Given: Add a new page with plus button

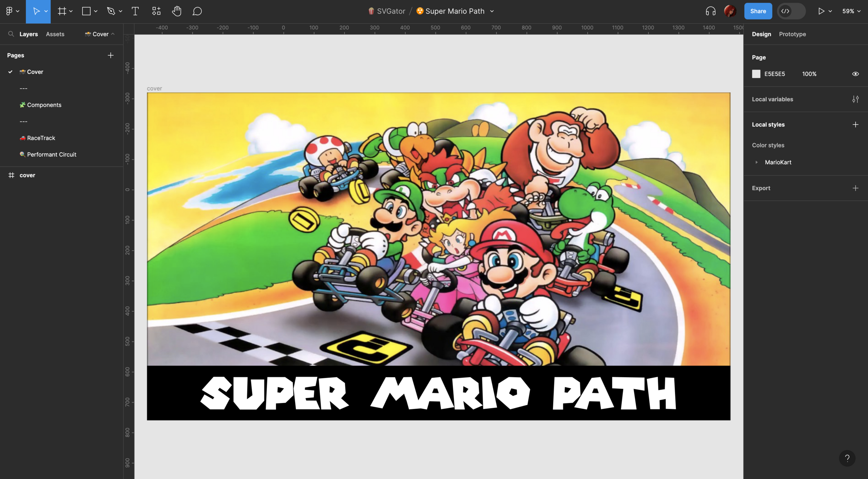Looking at the screenshot, I should tap(110, 55).
